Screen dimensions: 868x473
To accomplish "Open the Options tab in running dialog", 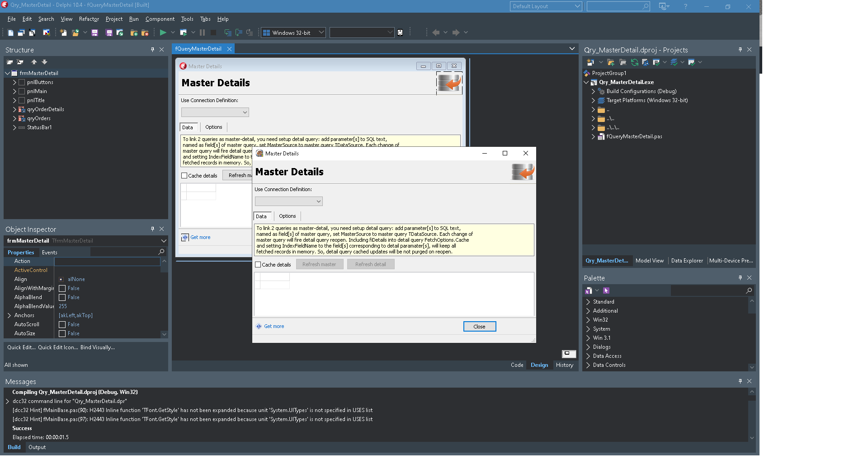I will click(288, 216).
